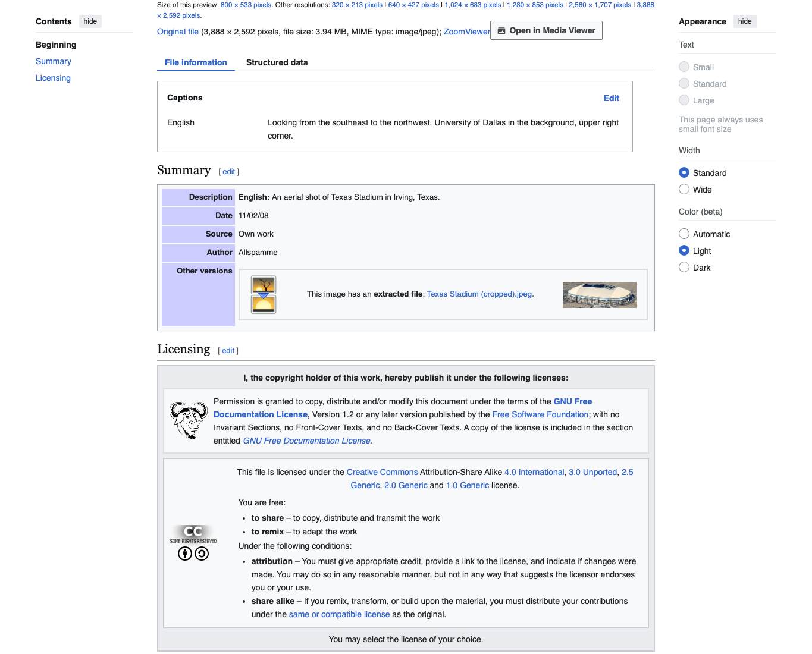This screenshot has width=812, height=654.
Task: Click the GNU head logo icon
Action: [189, 420]
